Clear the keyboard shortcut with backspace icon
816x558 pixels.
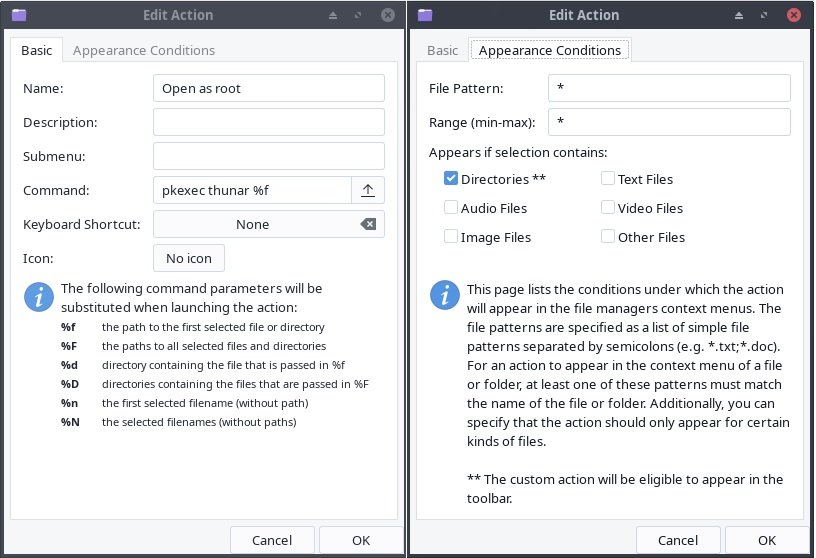tap(368, 224)
